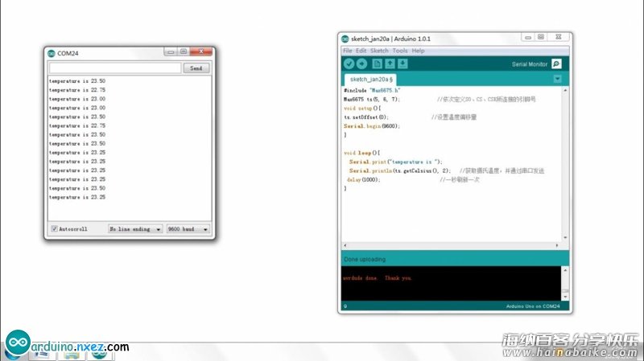644x361 pixels.
Task: Click 'Arduino Uno on COM24' status text
Action: pyautogui.click(x=533, y=306)
